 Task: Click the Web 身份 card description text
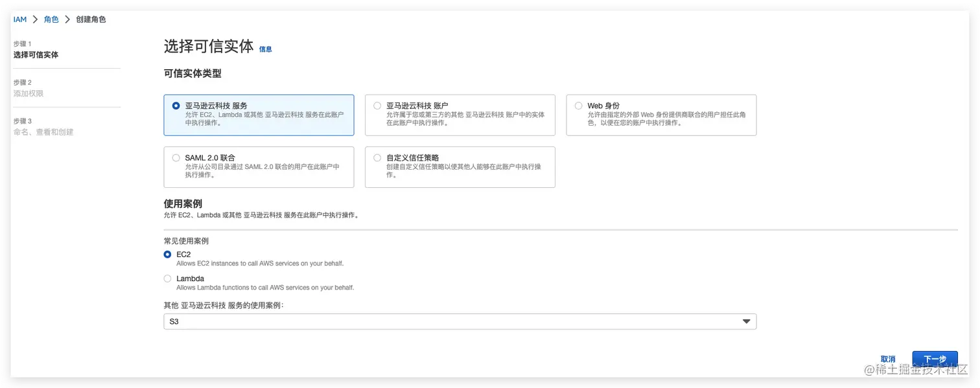667,119
